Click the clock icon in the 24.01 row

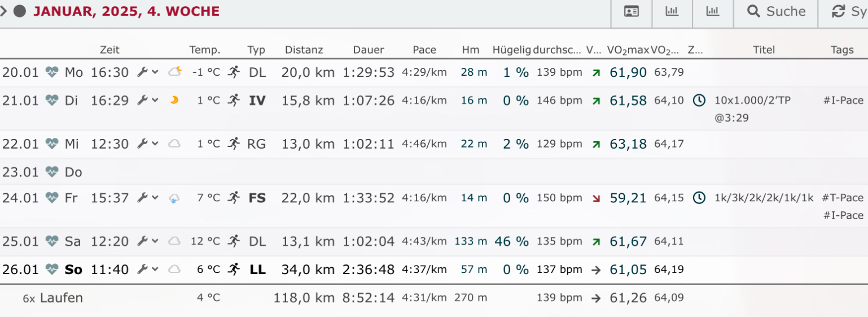[699, 198]
